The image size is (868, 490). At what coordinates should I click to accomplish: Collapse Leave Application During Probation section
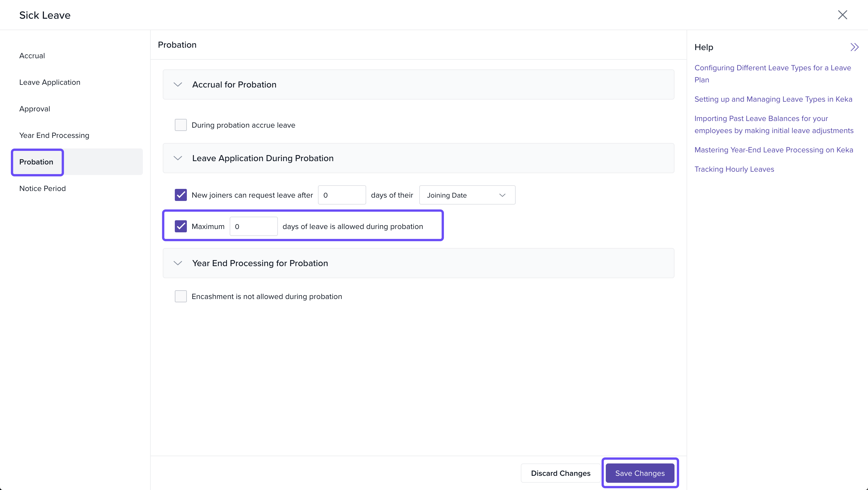[178, 158]
